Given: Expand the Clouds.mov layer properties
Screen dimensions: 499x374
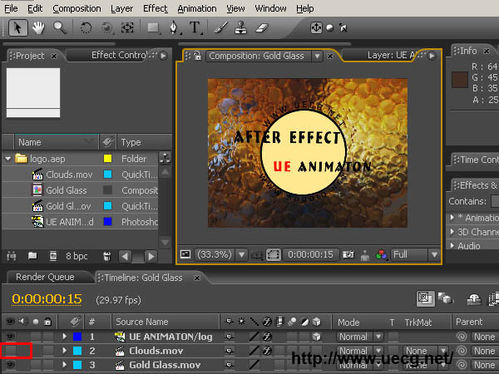Looking at the screenshot, I should (64, 351).
